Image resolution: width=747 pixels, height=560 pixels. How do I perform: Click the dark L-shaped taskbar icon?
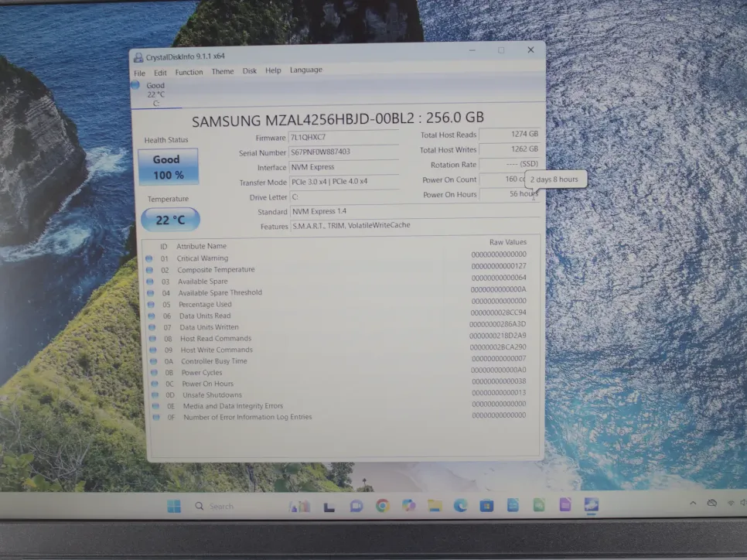click(329, 507)
